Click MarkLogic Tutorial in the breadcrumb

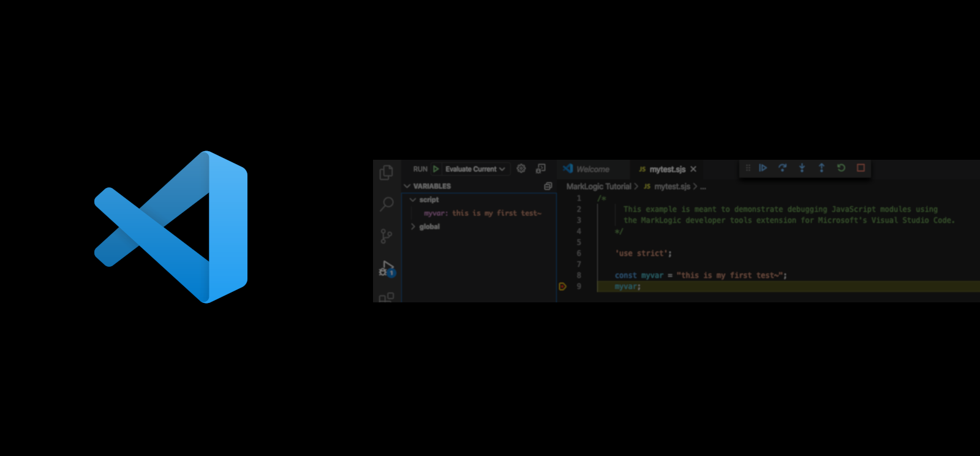[x=598, y=186]
